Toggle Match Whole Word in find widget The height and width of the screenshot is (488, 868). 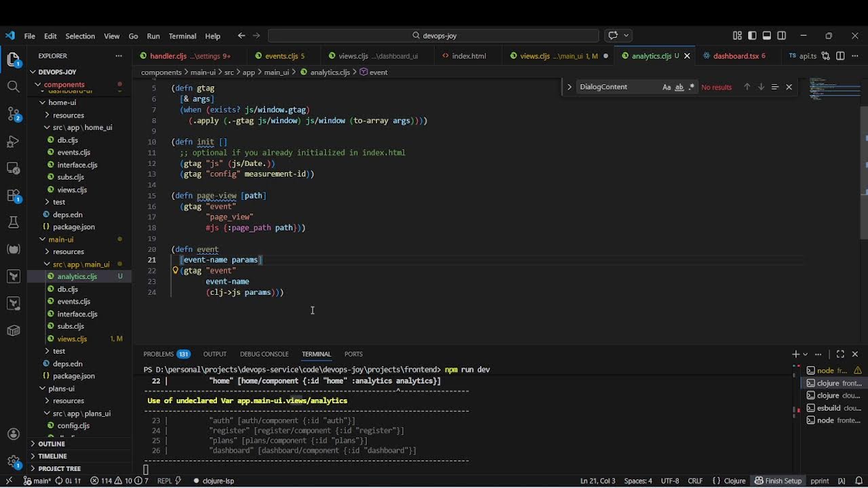coord(679,87)
